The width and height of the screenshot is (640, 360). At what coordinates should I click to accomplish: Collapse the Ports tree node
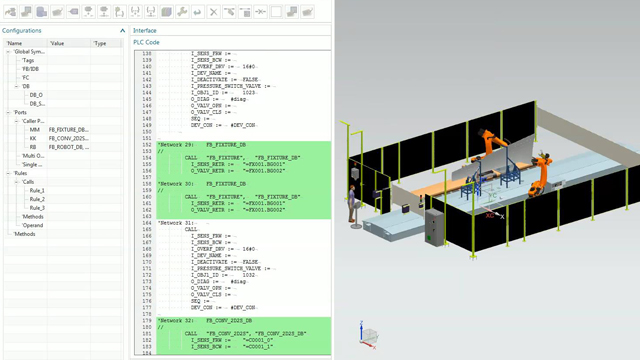8,112
